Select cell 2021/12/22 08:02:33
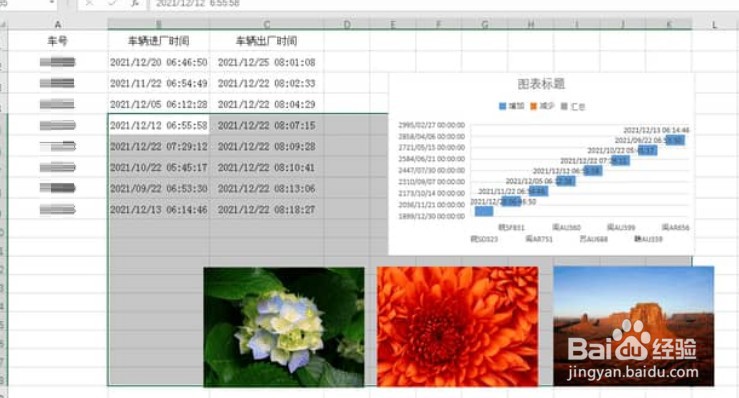This screenshot has width=739, height=398. 267,83
